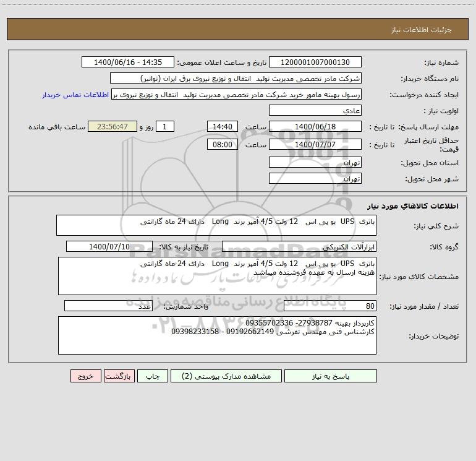Click the buyer organization name field
The image size is (476, 461).
(x=236, y=78)
